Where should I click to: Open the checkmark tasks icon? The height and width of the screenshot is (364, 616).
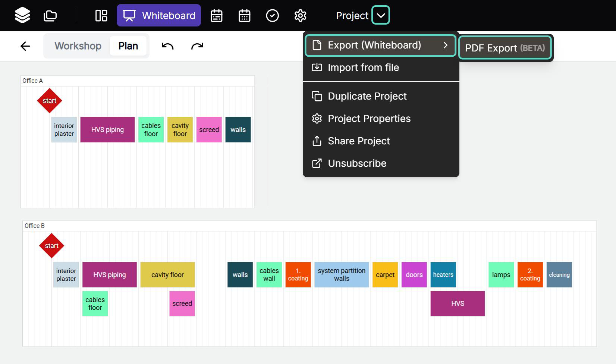[x=272, y=16]
